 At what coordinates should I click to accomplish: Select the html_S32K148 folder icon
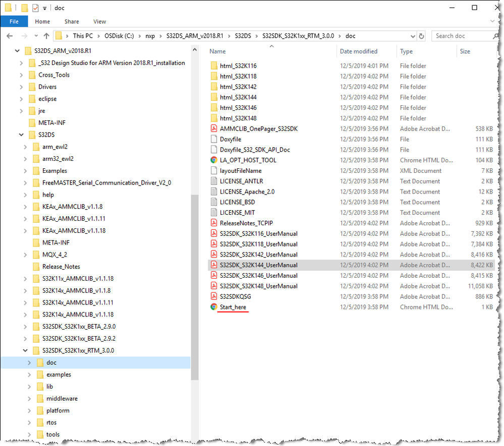click(x=214, y=118)
